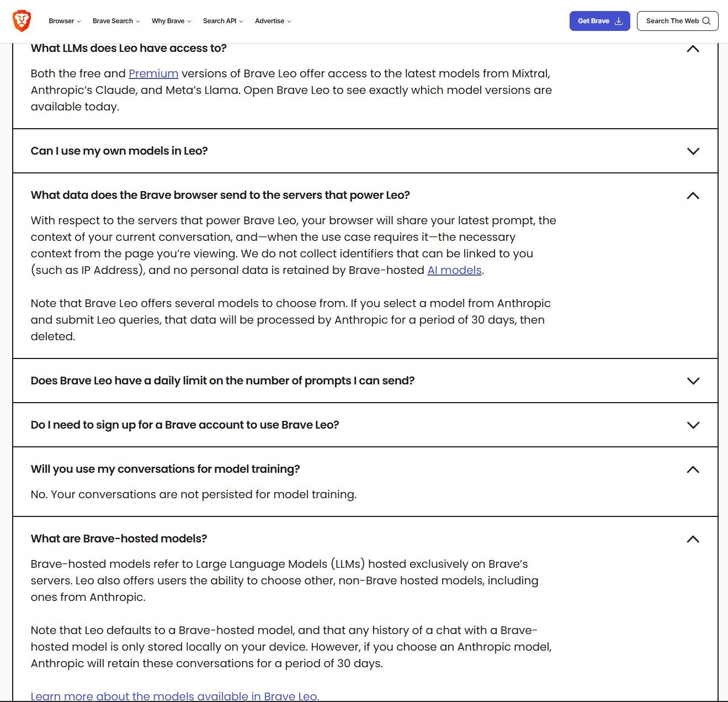Click the magnifier icon in Search The Web
The image size is (728, 702).
click(x=706, y=21)
